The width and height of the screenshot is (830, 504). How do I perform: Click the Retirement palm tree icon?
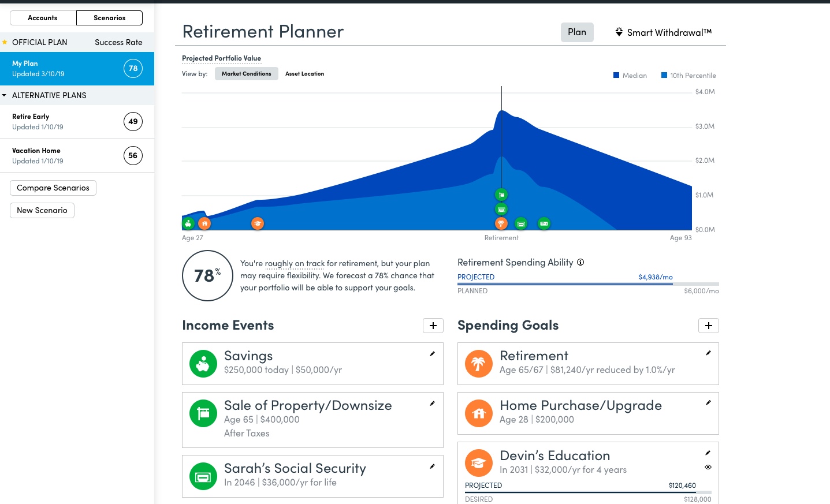pos(478,364)
